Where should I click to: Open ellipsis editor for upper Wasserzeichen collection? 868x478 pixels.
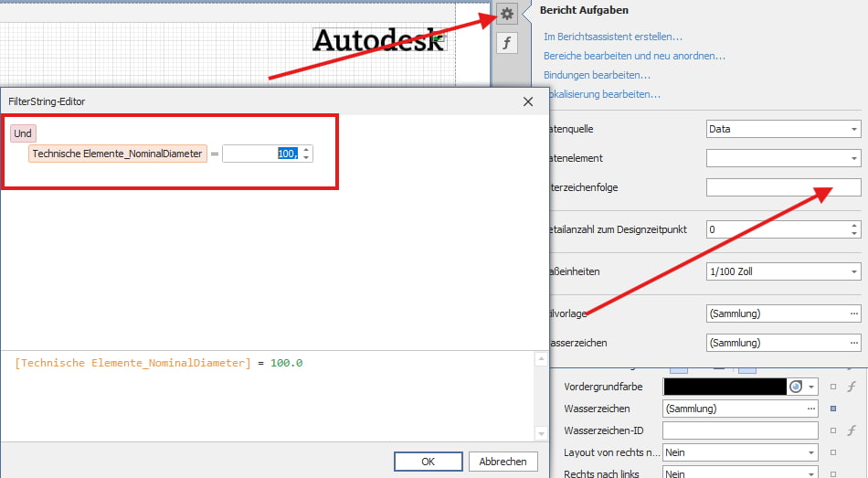[854, 343]
